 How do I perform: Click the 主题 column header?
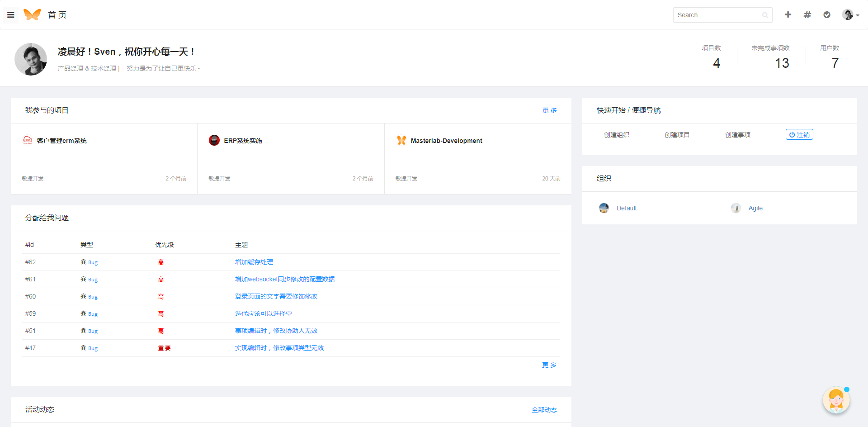241,245
